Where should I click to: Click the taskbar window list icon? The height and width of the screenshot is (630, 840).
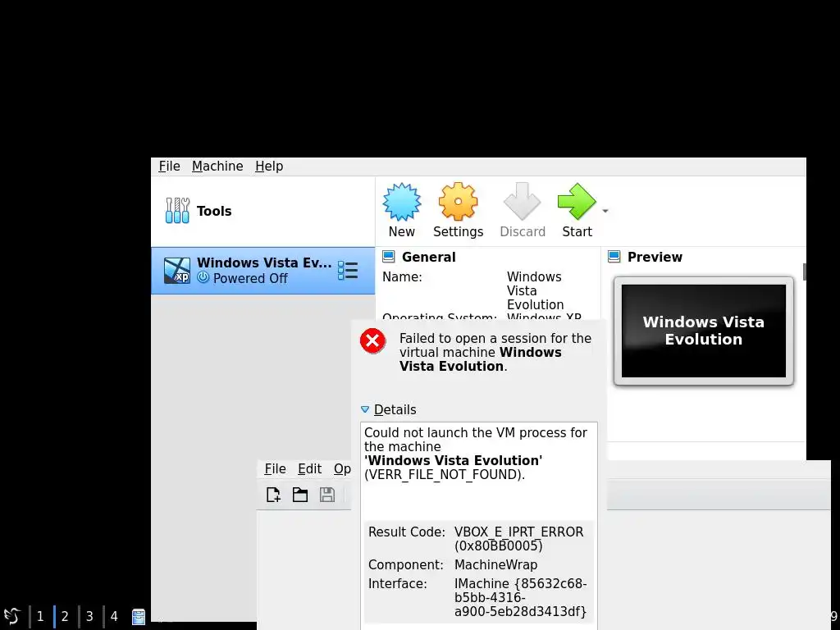pyautogui.click(x=139, y=617)
